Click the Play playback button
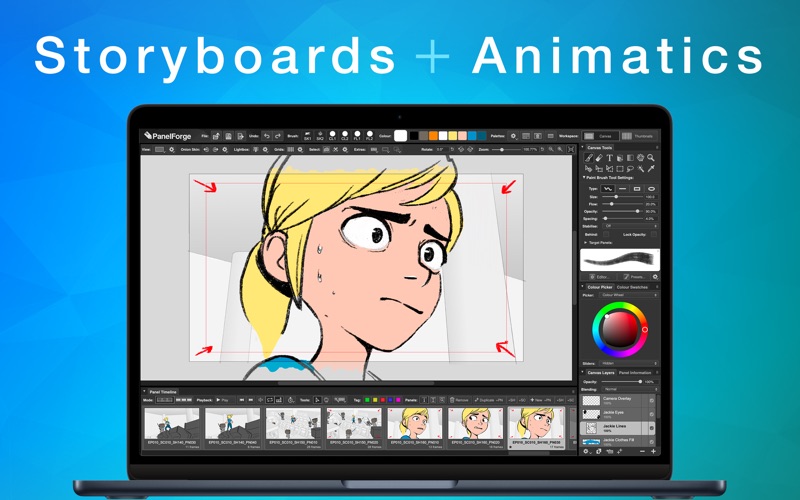Image resolution: width=800 pixels, height=500 pixels. 224,400
